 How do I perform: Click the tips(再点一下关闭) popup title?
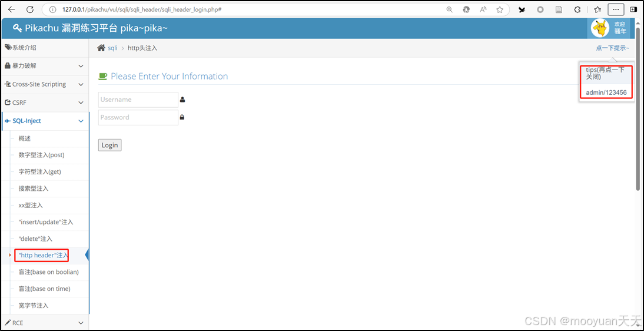606,73
